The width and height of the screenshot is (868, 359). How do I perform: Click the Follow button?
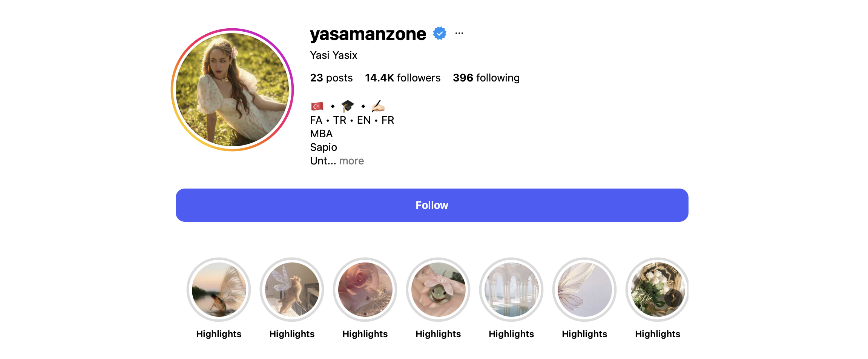point(432,205)
